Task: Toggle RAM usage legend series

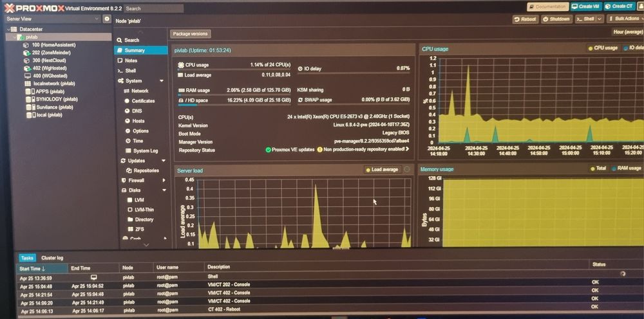Action: point(626,168)
